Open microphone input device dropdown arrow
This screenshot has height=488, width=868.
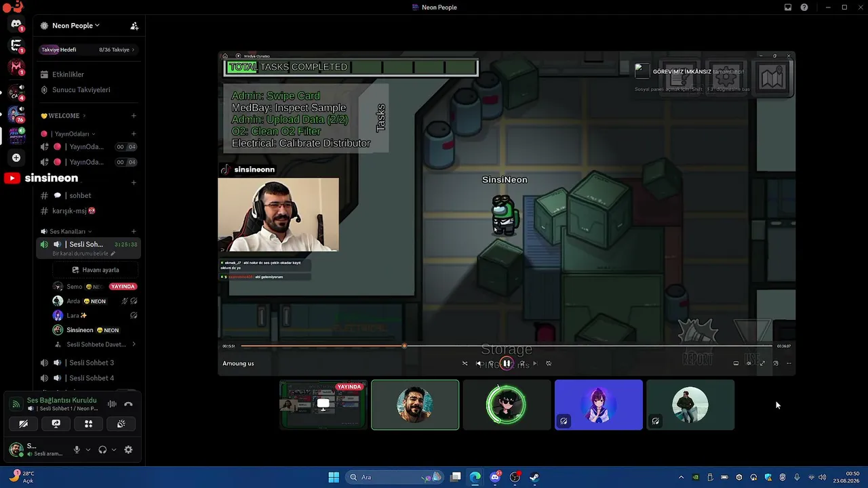tap(88, 449)
